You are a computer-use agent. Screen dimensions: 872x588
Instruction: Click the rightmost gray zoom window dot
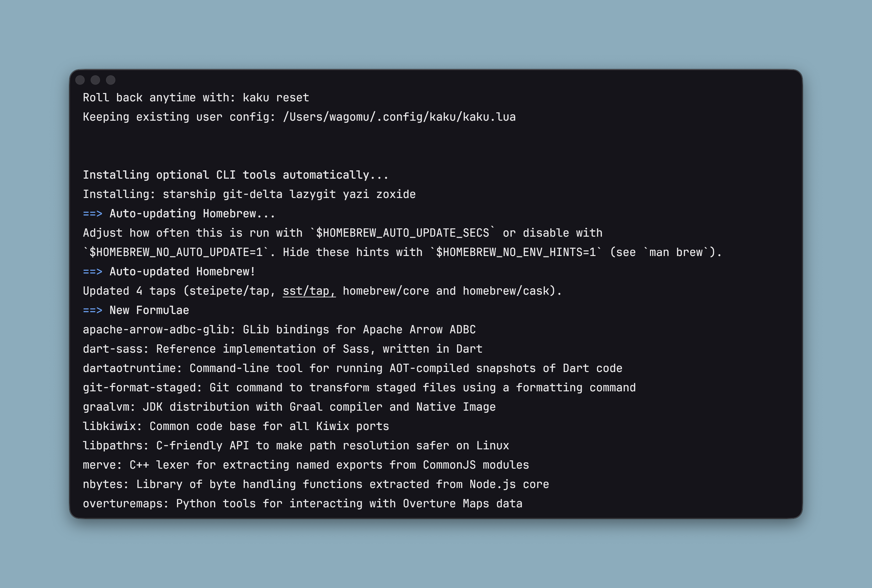(111, 80)
